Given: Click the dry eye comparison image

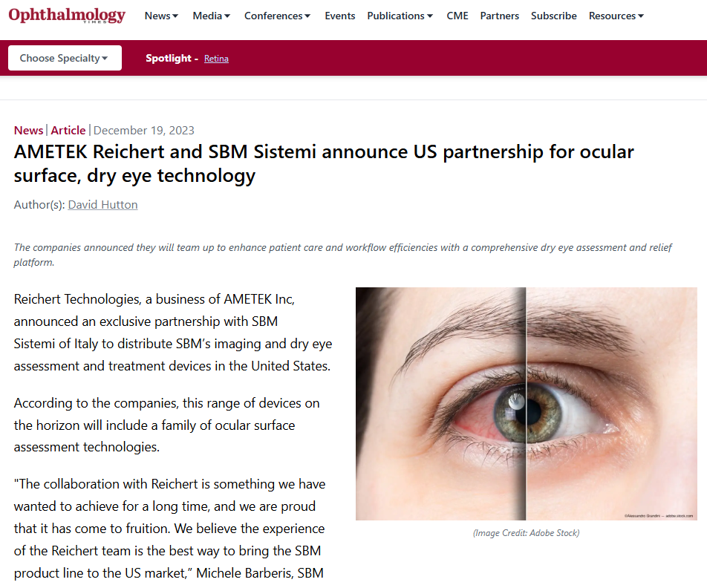Looking at the screenshot, I should click(527, 404).
